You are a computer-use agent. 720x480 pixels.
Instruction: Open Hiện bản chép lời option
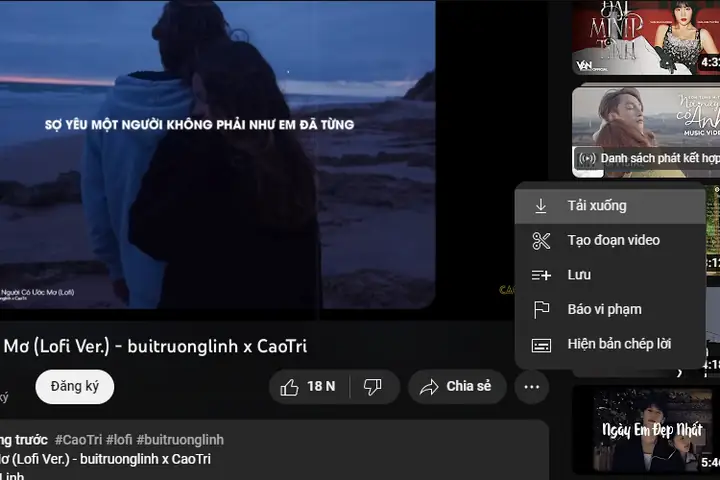pyautogui.click(x=610, y=344)
